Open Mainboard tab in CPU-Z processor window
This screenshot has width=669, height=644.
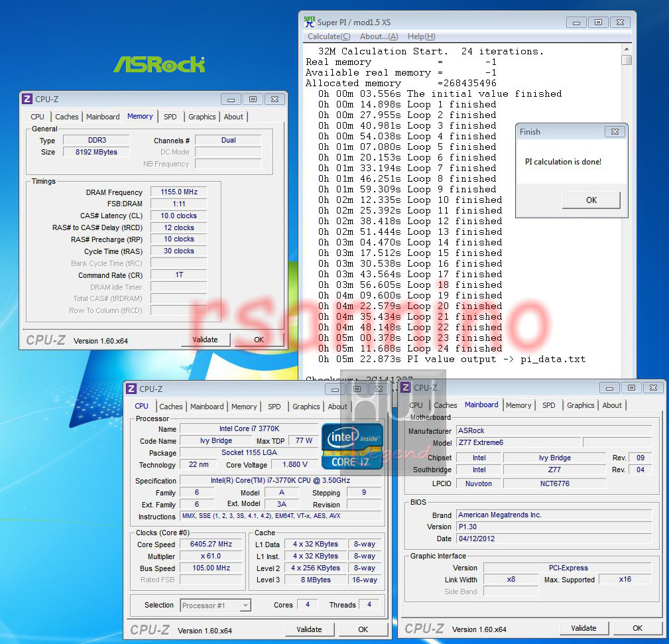[207, 407]
